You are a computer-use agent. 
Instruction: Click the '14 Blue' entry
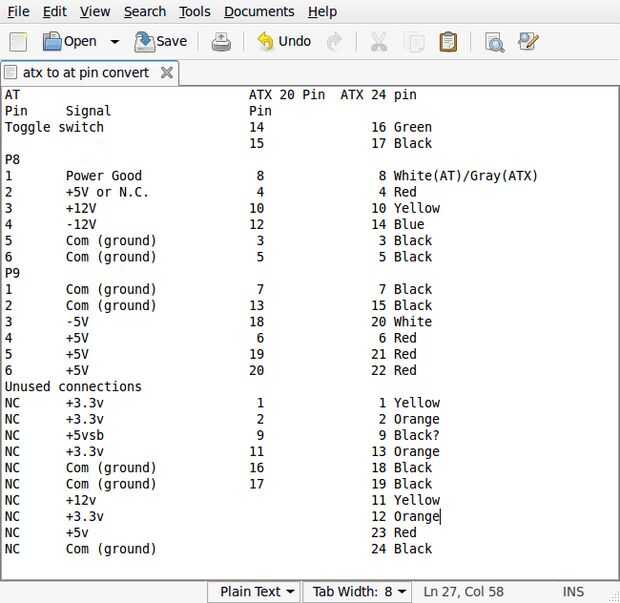click(397, 225)
